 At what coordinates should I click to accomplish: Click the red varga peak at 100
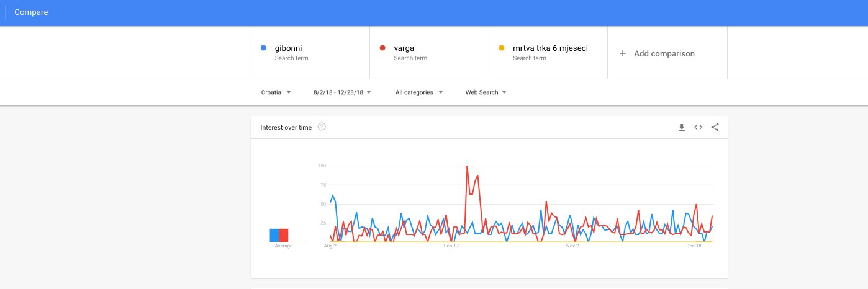pos(466,166)
